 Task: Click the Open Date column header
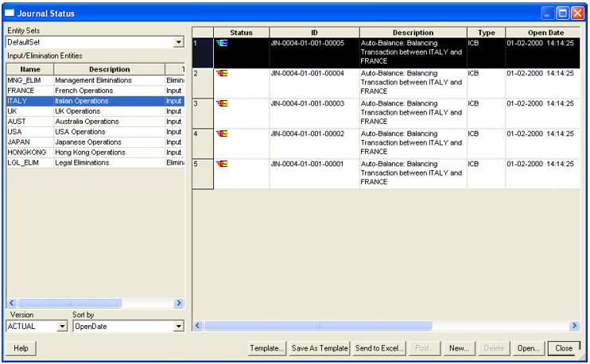543,33
